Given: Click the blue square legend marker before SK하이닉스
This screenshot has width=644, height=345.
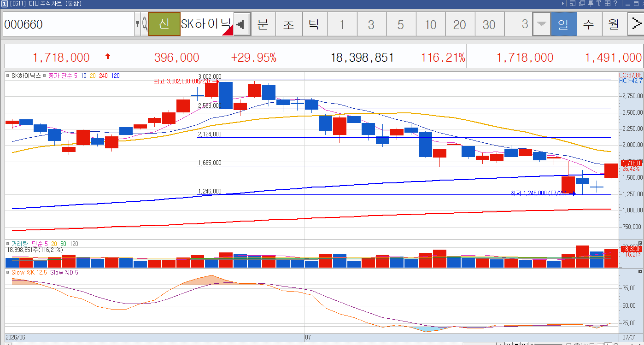Looking at the screenshot, I should tap(8, 75).
